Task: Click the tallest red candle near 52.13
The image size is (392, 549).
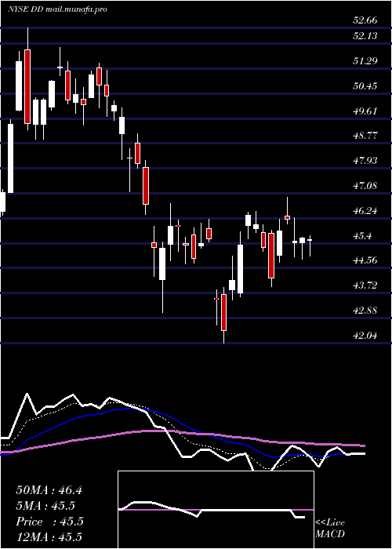Action: click(x=27, y=86)
